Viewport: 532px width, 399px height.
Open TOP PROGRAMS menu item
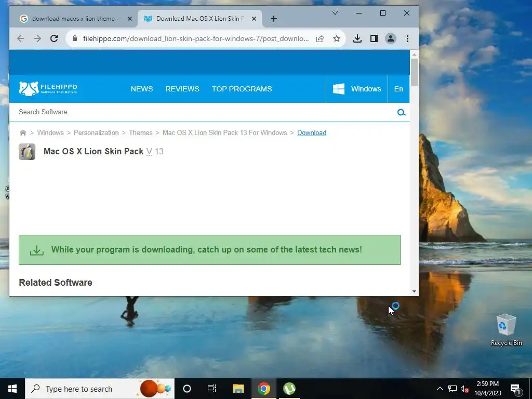(x=242, y=89)
